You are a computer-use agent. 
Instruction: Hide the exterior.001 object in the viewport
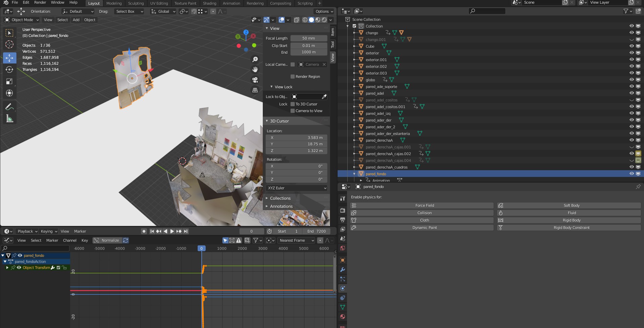(632, 59)
